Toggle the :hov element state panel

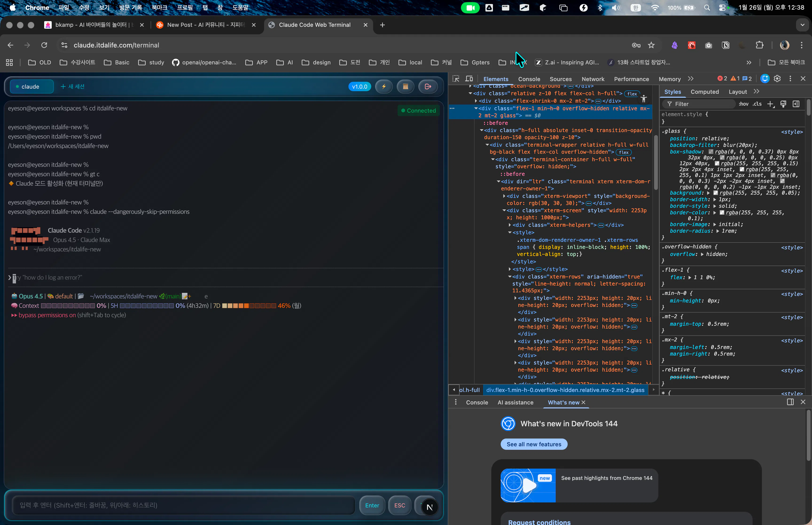coord(743,104)
